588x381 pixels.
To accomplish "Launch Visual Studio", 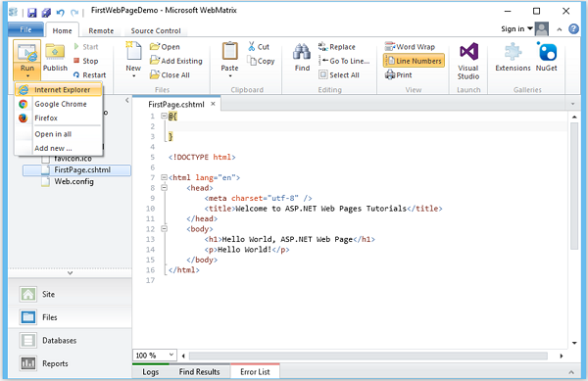I will (x=468, y=61).
